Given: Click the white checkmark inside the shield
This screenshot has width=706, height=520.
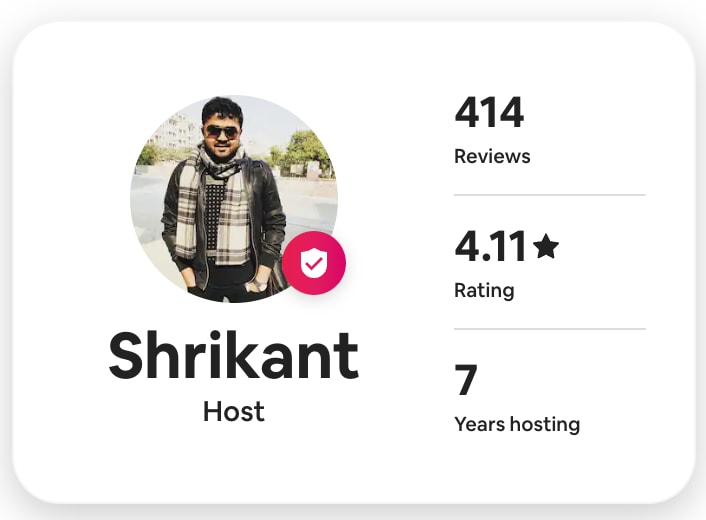Looking at the screenshot, I should pyautogui.click(x=314, y=264).
